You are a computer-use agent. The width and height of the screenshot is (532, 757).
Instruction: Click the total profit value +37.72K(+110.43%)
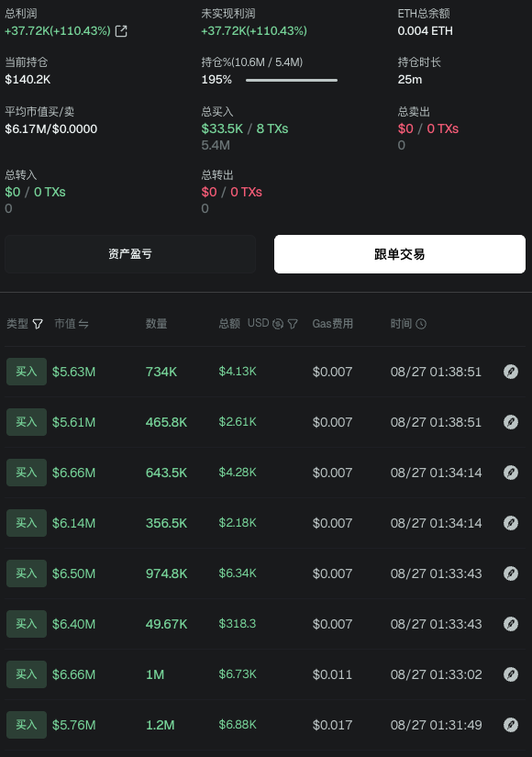(58, 31)
